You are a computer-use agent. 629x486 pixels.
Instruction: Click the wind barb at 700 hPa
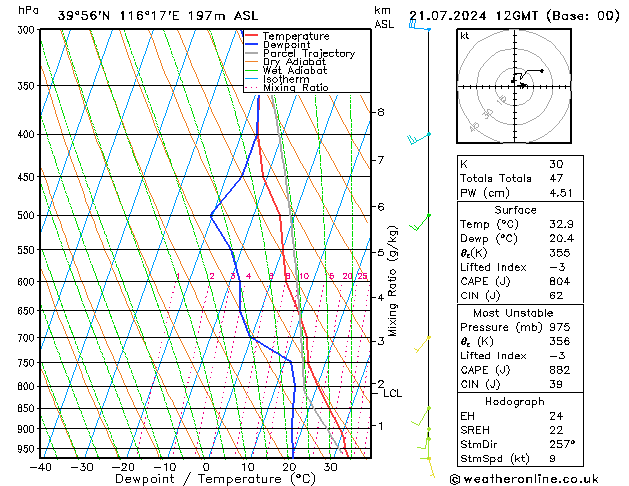pyautogui.click(x=422, y=344)
